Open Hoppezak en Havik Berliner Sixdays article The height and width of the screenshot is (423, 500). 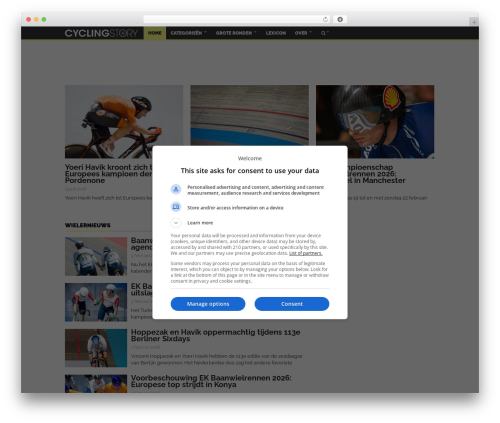[x=215, y=335]
